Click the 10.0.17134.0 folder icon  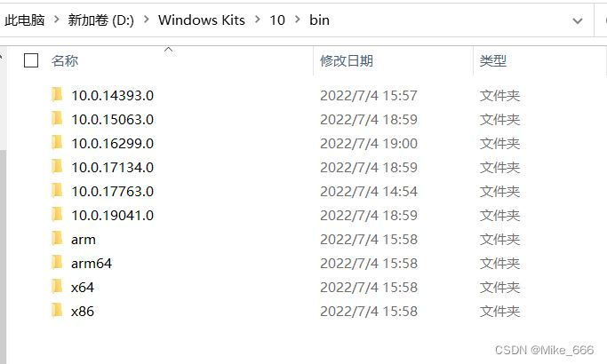coord(57,167)
